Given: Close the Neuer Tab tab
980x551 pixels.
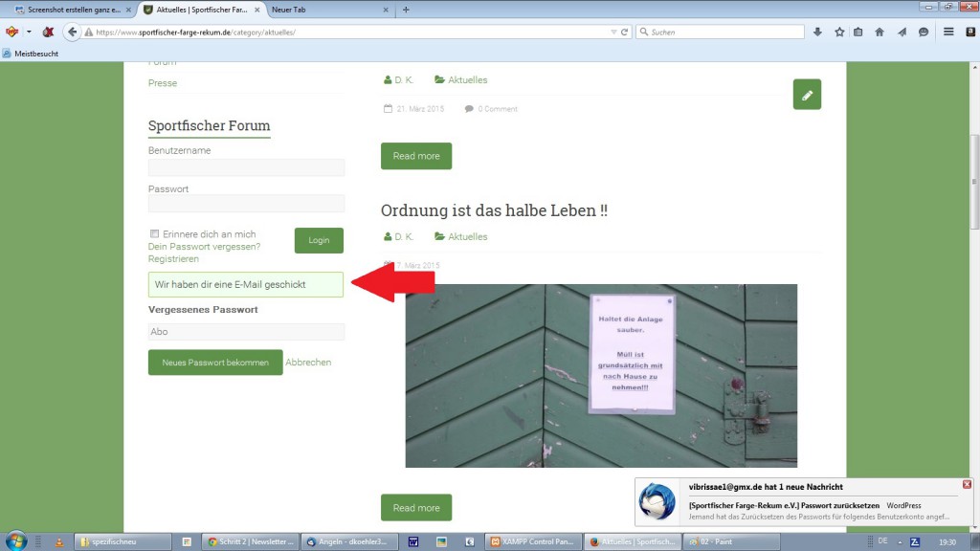Looking at the screenshot, I should pyautogui.click(x=385, y=10).
